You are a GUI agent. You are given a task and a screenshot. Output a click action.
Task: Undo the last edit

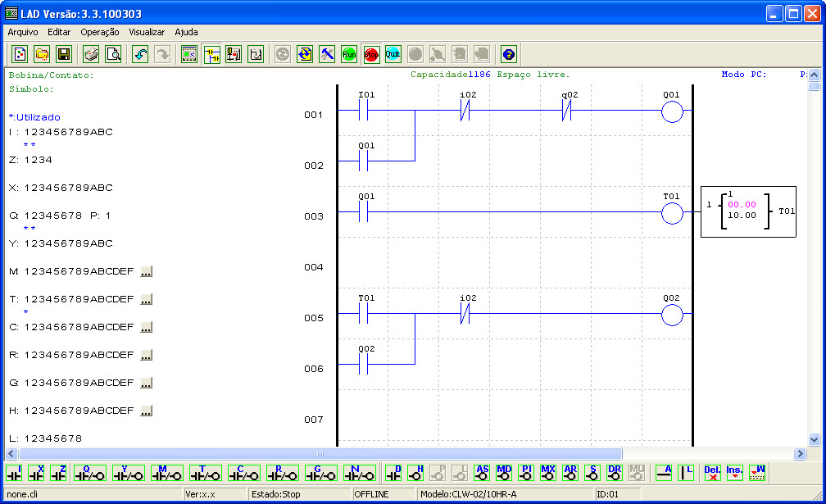pos(140,54)
